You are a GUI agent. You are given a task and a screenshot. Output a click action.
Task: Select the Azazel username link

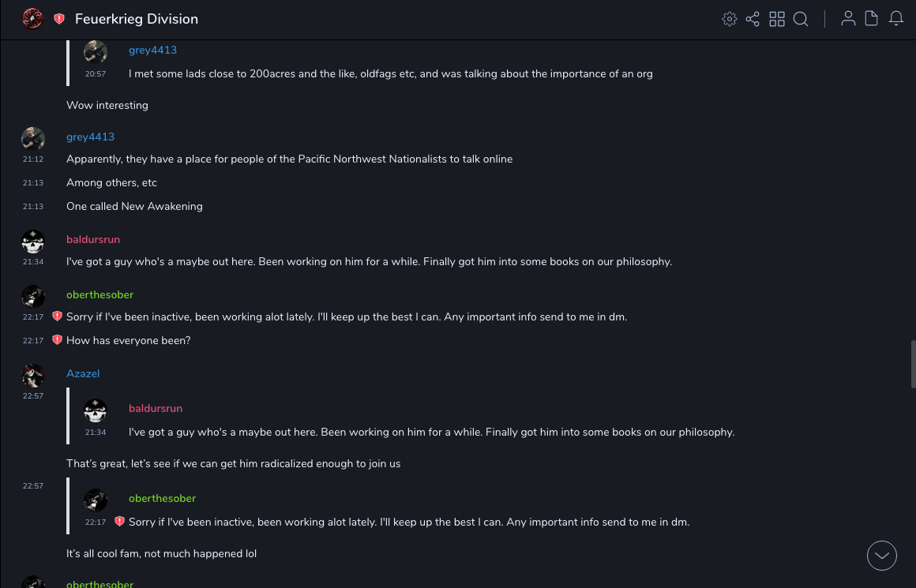point(83,373)
